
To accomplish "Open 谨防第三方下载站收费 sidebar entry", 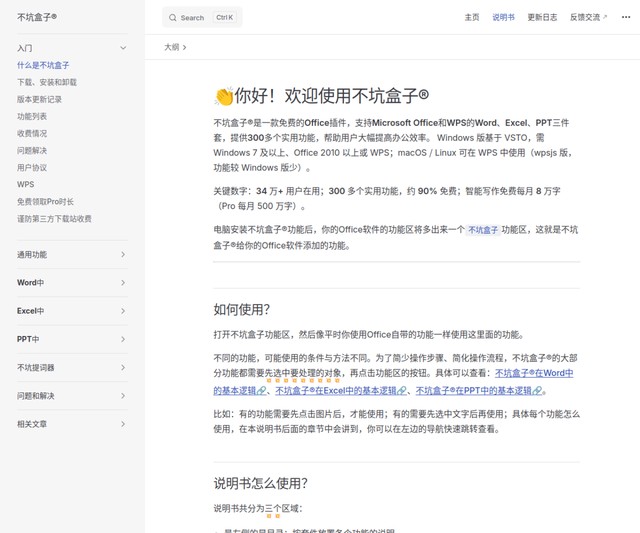I will click(54, 219).
